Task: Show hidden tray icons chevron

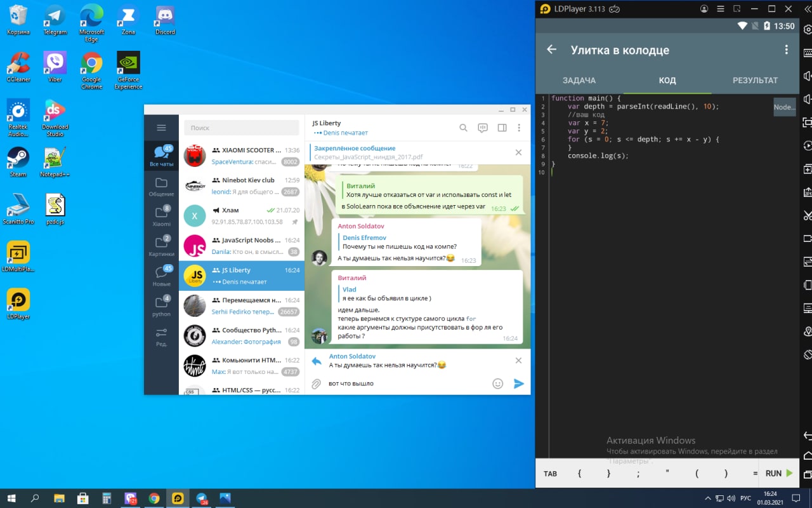Action: [x=708, y=498]
